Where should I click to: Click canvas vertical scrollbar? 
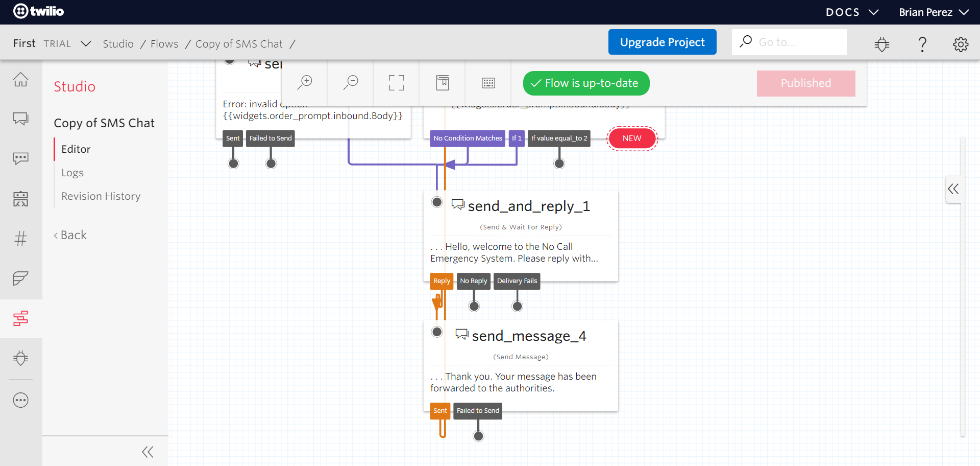click(x=963, y=286)
